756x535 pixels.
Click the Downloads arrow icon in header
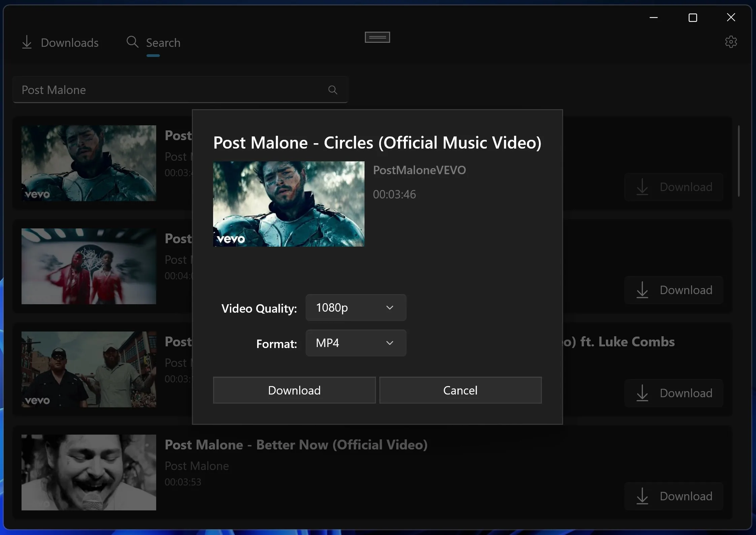click(27, 42)
